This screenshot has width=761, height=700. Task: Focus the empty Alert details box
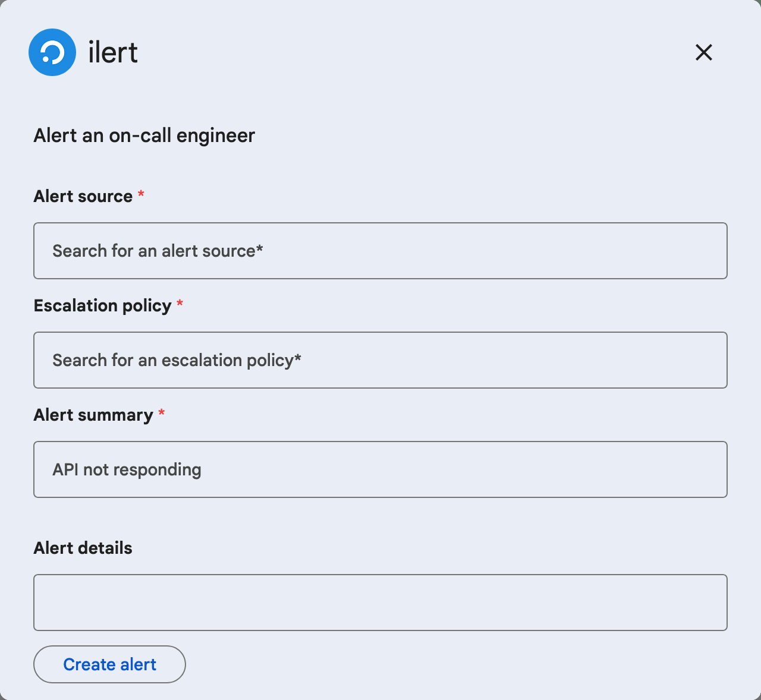point(380,602)
